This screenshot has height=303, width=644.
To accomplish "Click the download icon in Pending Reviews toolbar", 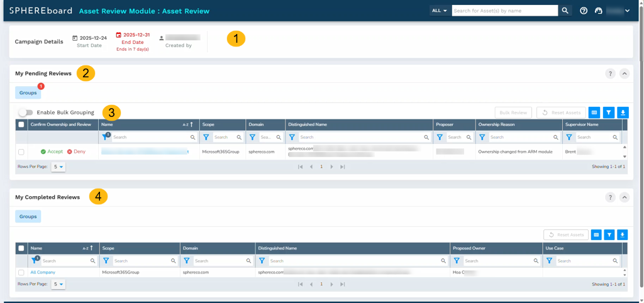I will coord(623,113).
